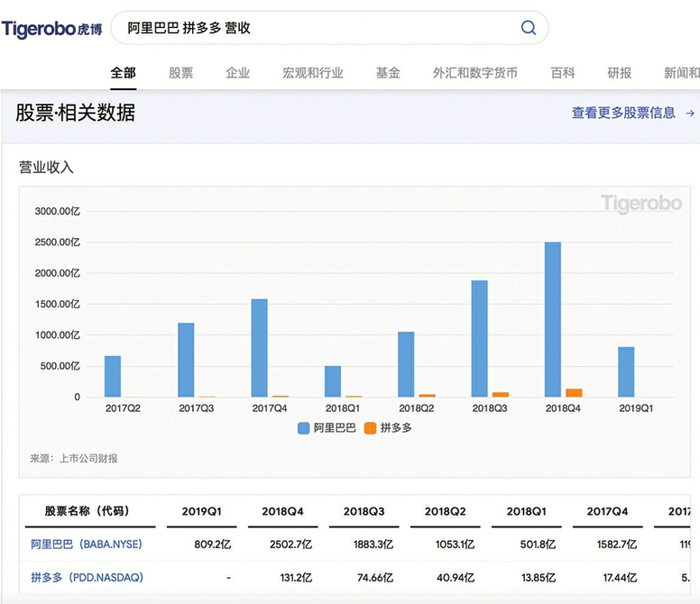Image resolution: width=700 pixels, height=604 pixels.
Task: Click the 2019Q1 table column header
Action: (x=201, y=511)
